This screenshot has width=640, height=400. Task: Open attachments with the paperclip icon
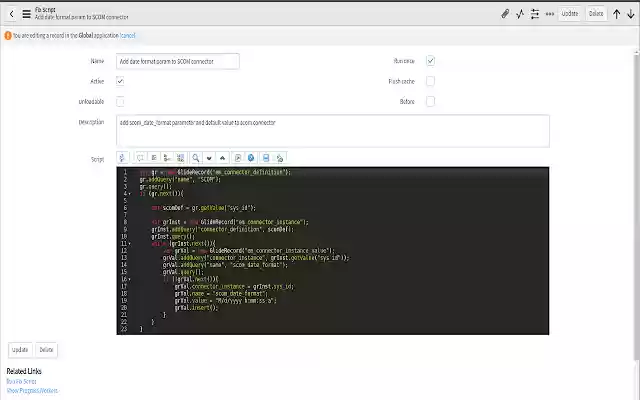coord(505,14)
